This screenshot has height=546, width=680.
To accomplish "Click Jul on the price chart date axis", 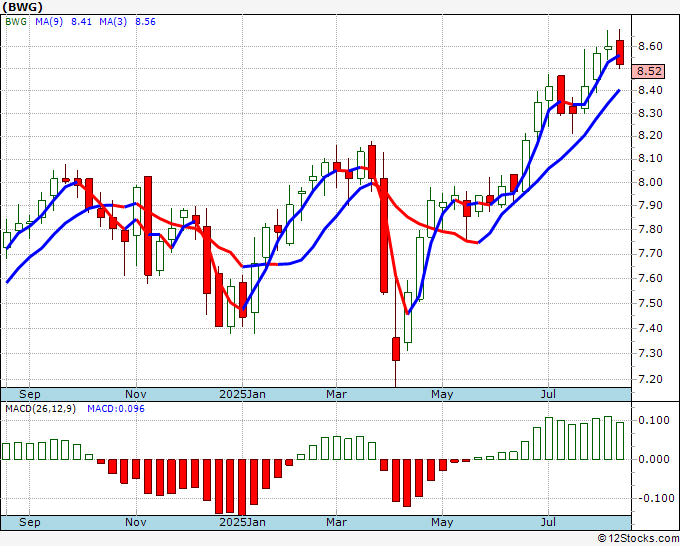I will [549, 394].
